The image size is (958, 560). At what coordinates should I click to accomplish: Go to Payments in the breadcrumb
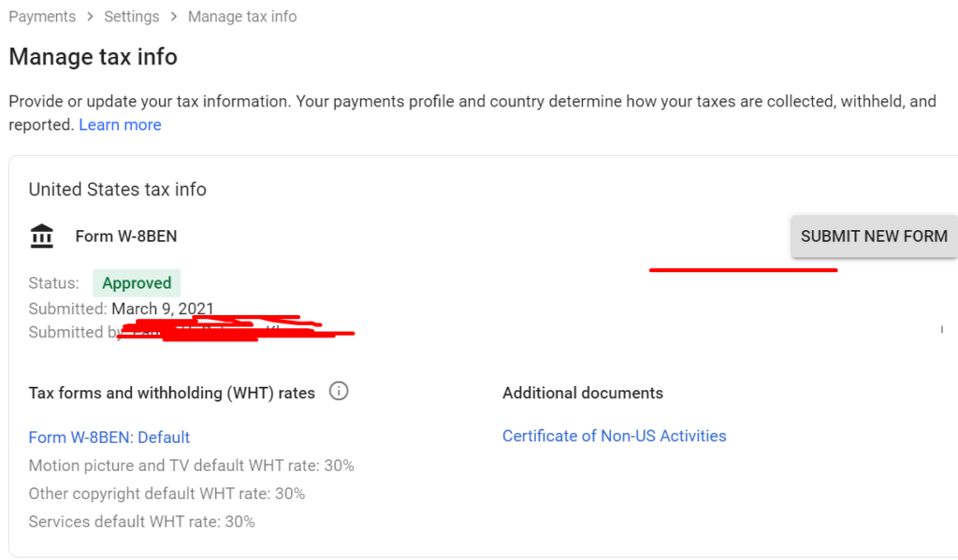(42, 17)
